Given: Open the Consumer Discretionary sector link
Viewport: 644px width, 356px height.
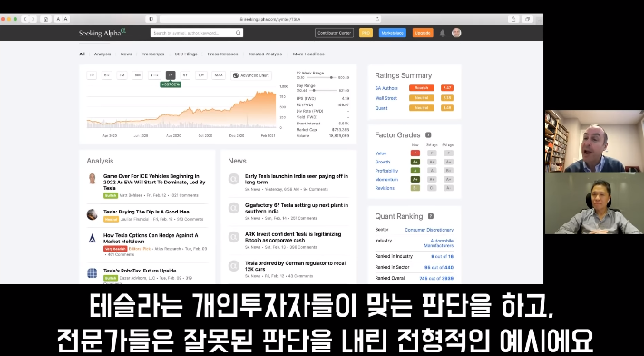Looking at the screenshot, I should [x=429, y=230].
